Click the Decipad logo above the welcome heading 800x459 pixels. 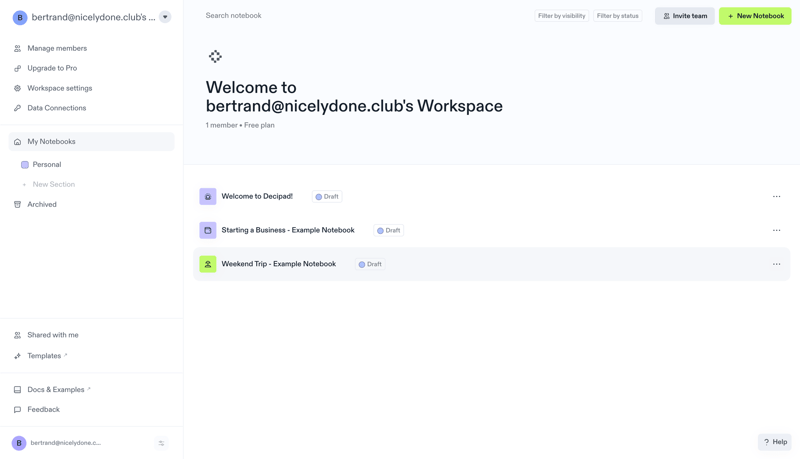click(x=215, y=57)
